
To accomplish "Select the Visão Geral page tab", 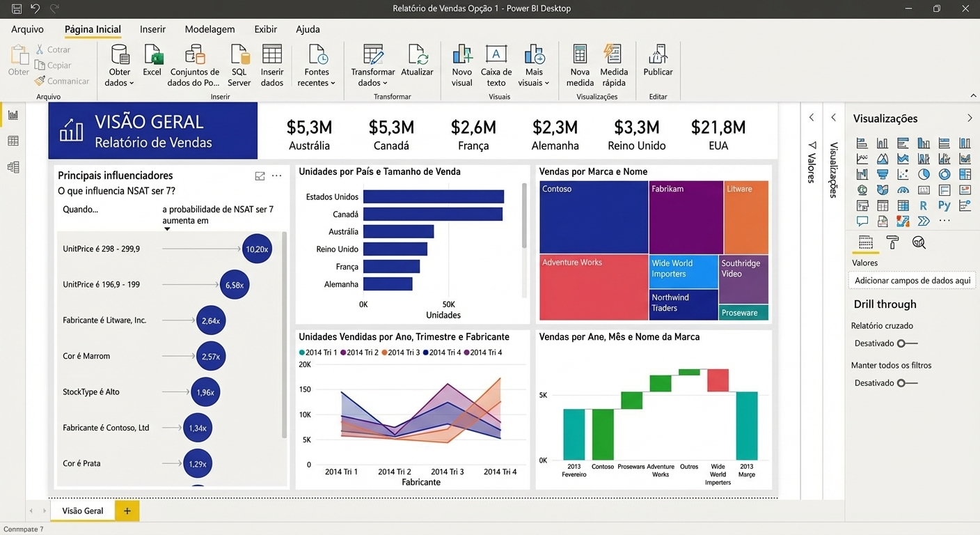I will [83, 511].
